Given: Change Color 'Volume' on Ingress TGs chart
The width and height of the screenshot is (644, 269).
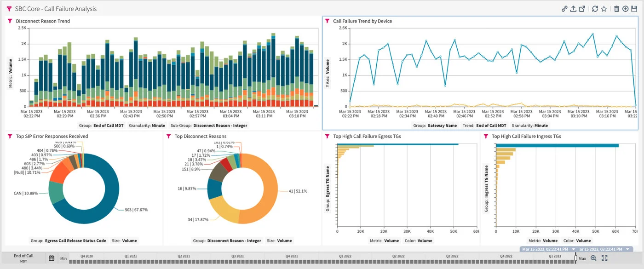Looking at the screenshot, I should point(583,240).
